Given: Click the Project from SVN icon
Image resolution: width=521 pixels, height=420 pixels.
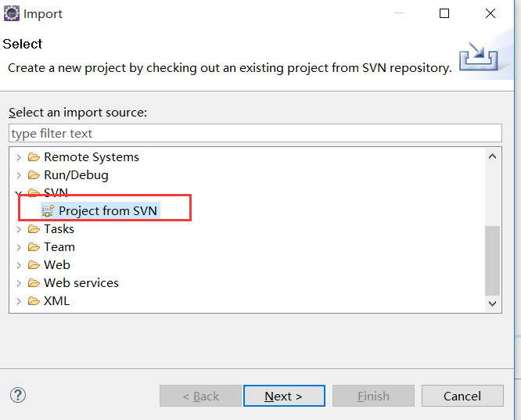Looking at the screenshot, I should coord(48,211).
